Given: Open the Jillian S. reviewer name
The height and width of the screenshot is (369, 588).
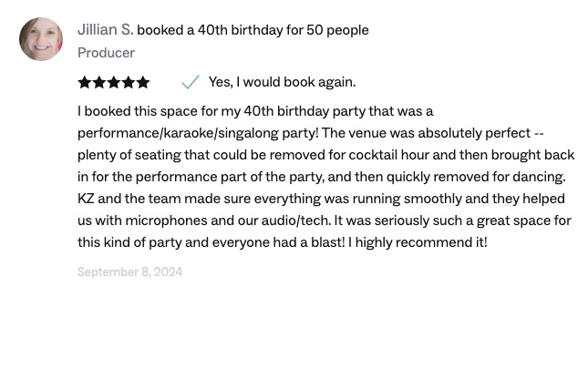Looking at the screenshot, I should coord(105,29).
